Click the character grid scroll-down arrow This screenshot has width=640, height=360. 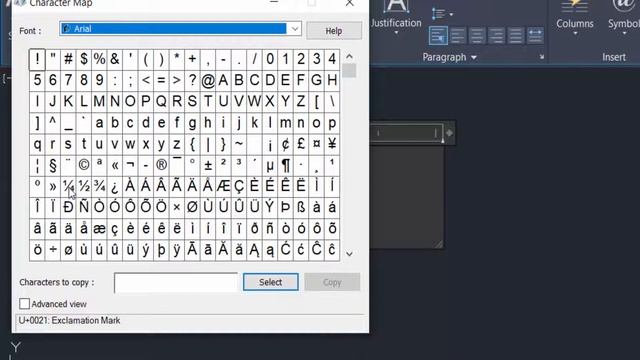click(x=349, y=254)
